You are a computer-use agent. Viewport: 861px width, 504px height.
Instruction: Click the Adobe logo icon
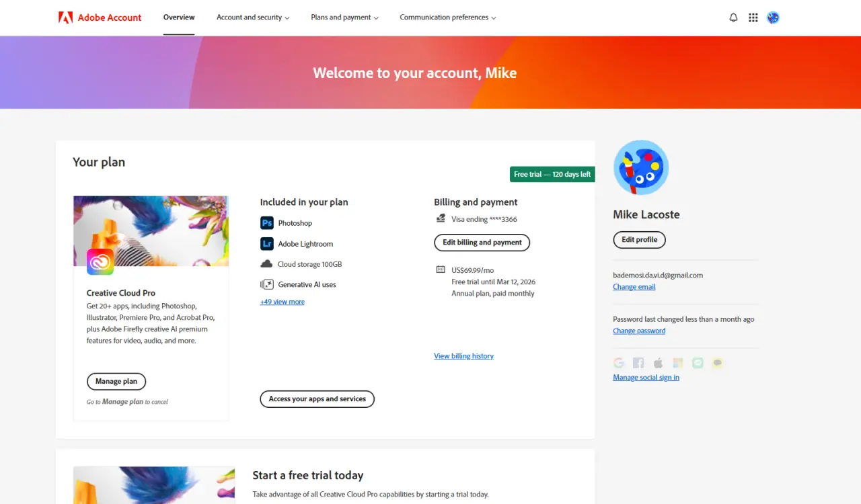pyautogui.click(x=65, y=17)
